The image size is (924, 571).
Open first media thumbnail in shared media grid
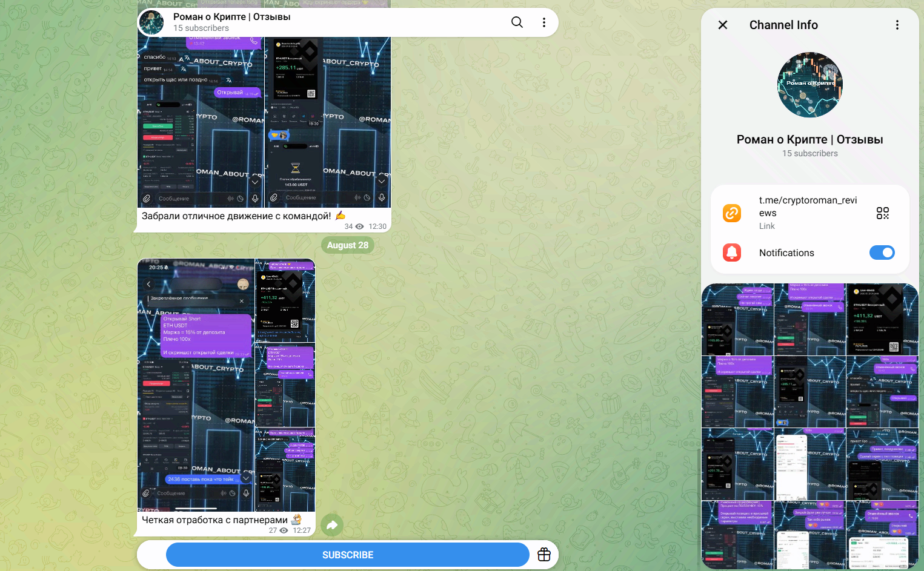[738, 320]
